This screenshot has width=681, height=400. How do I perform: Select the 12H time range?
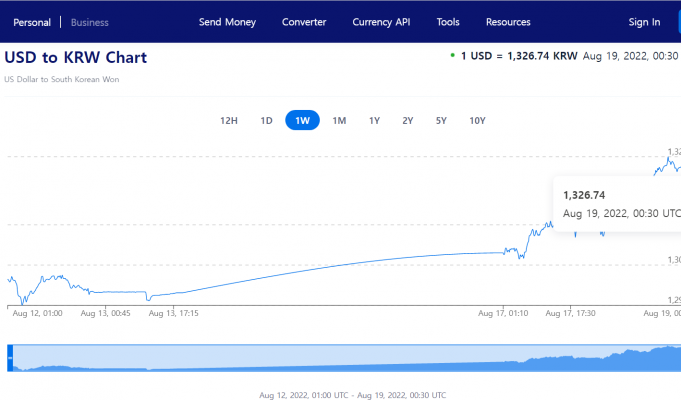click(x=229, y=121)
